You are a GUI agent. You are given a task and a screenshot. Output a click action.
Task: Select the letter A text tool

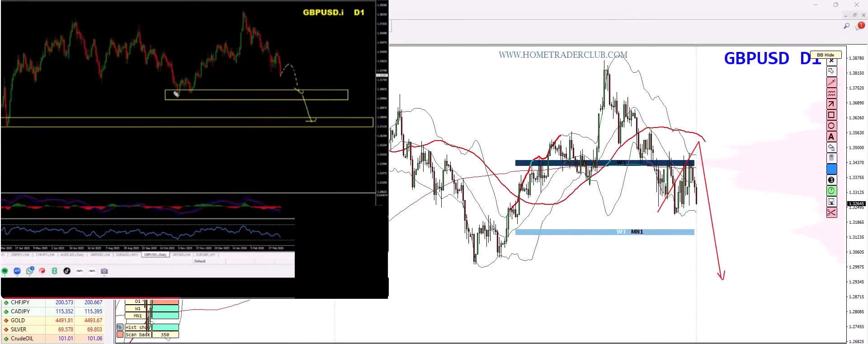(x=831, y=137)
